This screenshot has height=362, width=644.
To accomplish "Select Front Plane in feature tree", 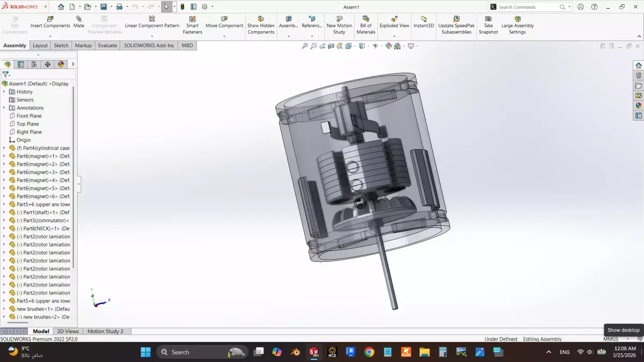I will [x=29, y=116].
